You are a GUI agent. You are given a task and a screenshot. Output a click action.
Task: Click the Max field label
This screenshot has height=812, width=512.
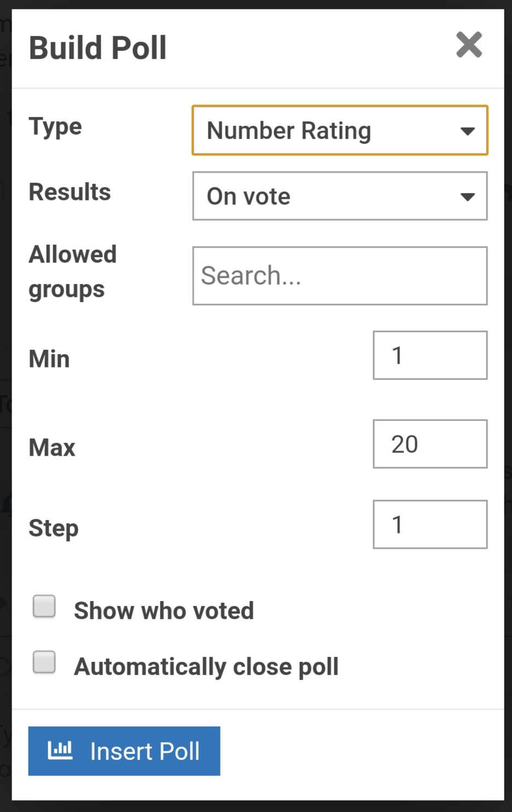(x=52, y=447)
